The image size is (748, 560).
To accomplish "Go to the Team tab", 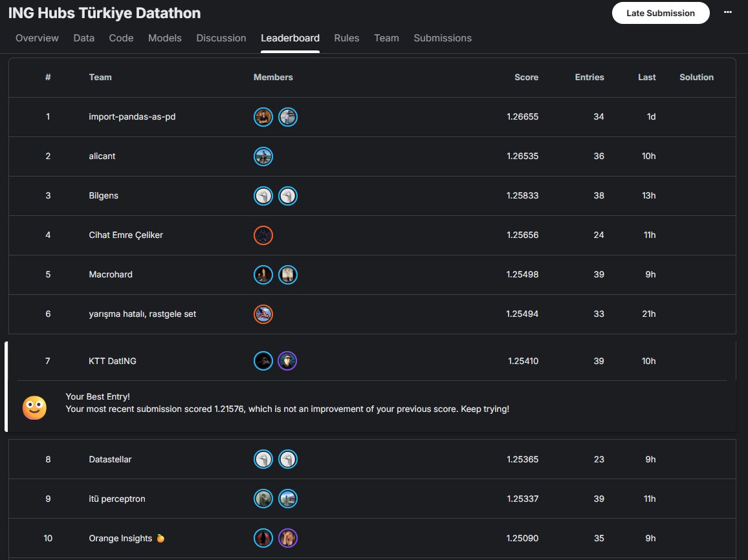I will (386, 38).
